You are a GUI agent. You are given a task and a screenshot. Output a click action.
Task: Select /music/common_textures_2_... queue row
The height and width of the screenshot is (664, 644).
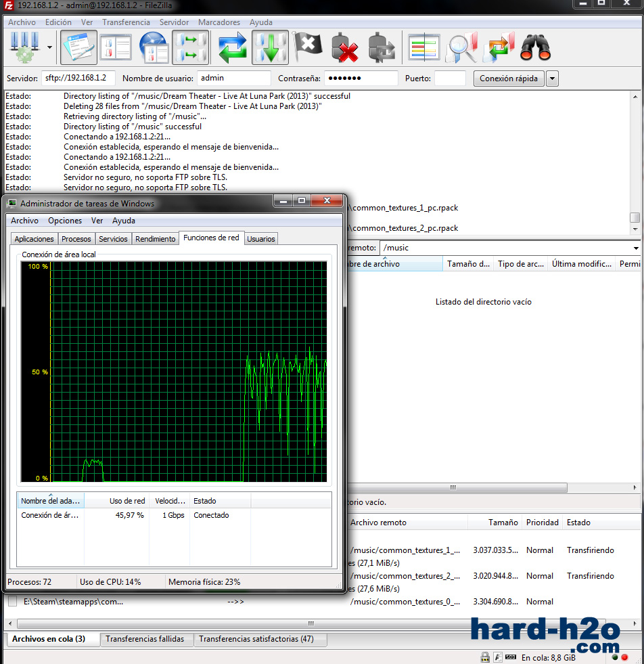coord(494,576)
